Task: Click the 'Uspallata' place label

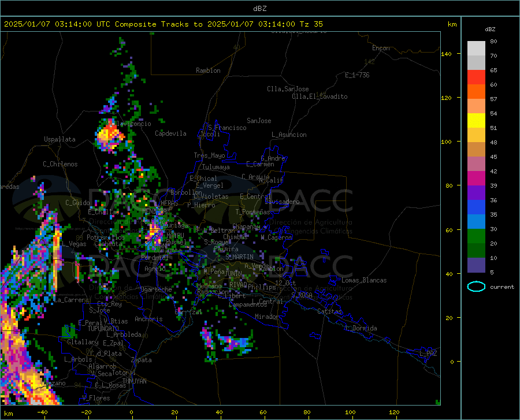Action: coord(60,139)
